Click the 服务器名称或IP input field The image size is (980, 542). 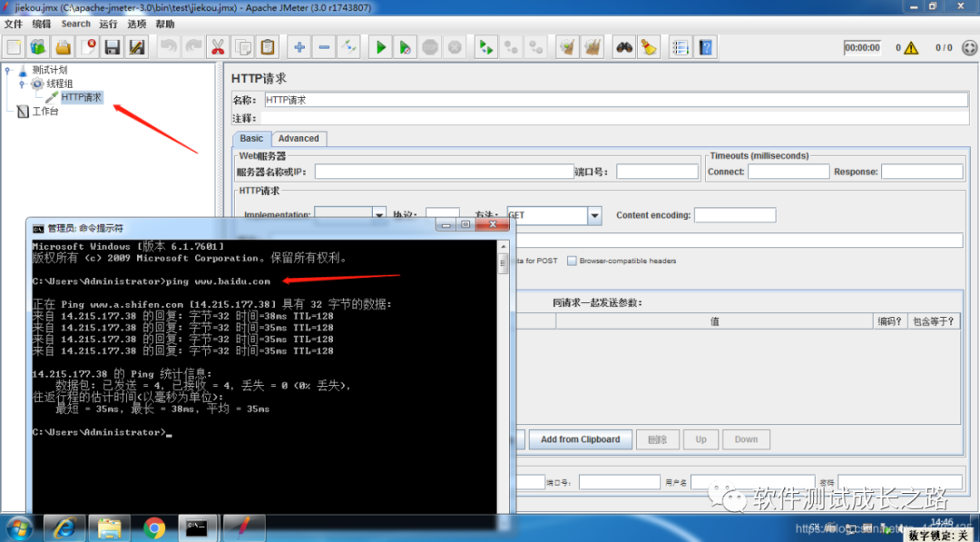coord(445,172)
